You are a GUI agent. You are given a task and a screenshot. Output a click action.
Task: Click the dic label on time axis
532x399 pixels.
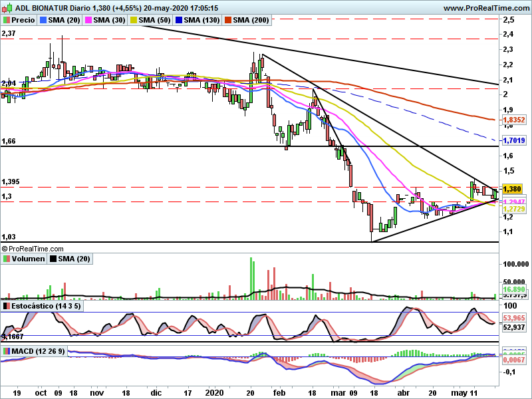[x=156, y=393]
